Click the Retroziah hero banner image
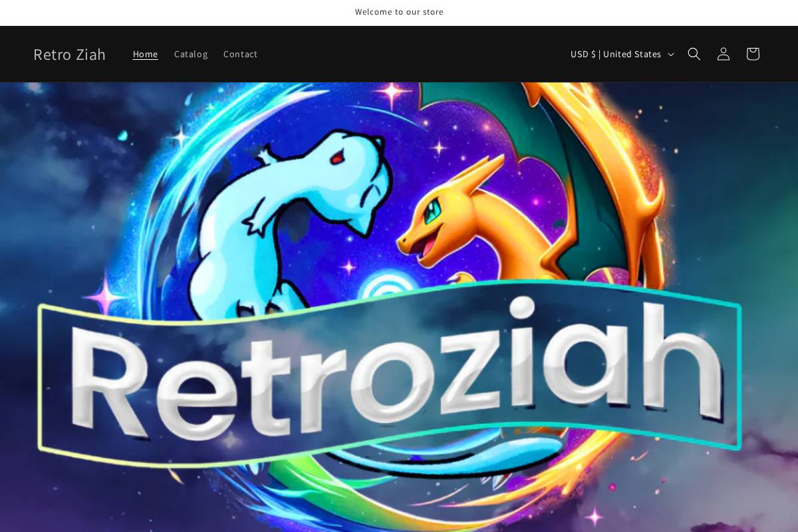Image resolution: width=798 pixels, height=532 pixels. [x=399, y=306]
